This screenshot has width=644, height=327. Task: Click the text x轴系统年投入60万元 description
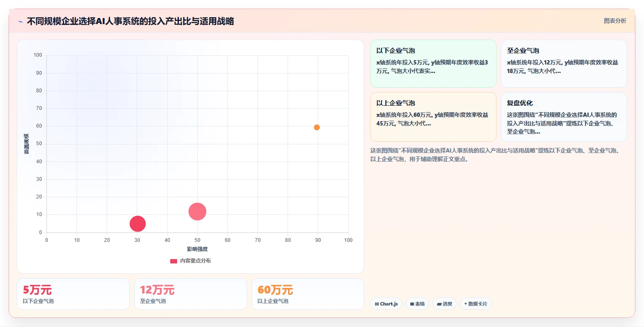[x=432, y=119]
